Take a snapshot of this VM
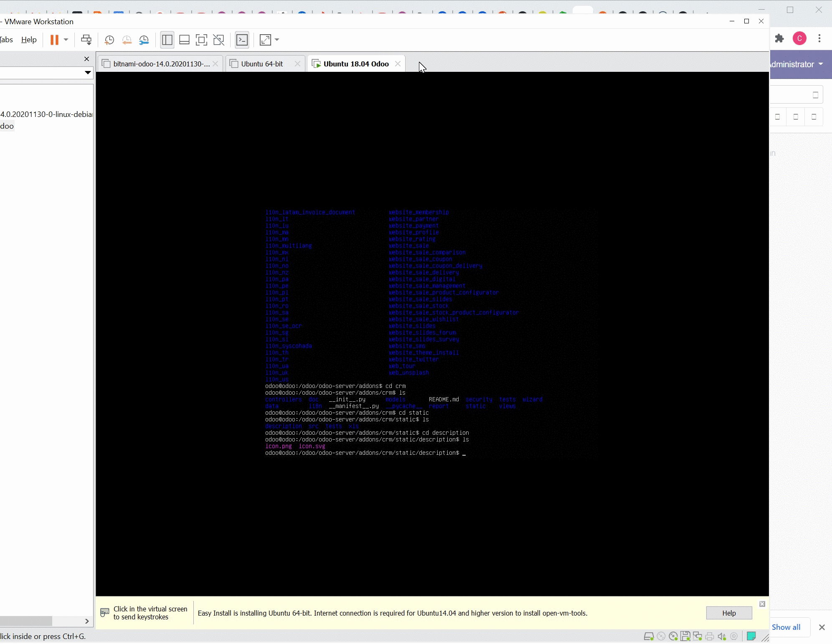Screen dimensions: 832x644 coord(109,40)
